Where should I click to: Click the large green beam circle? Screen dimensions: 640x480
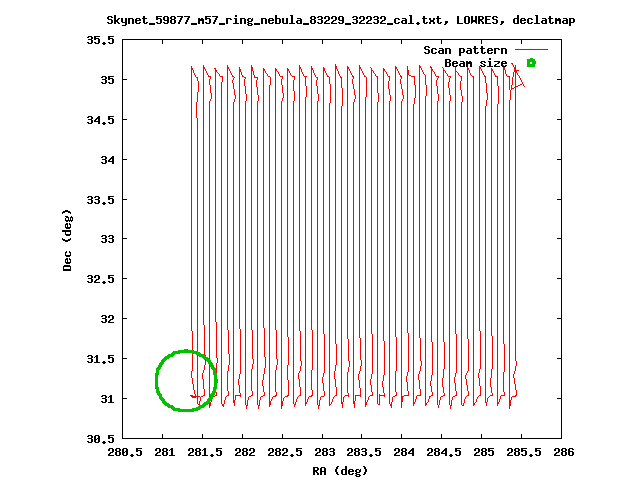coord(186,380)
